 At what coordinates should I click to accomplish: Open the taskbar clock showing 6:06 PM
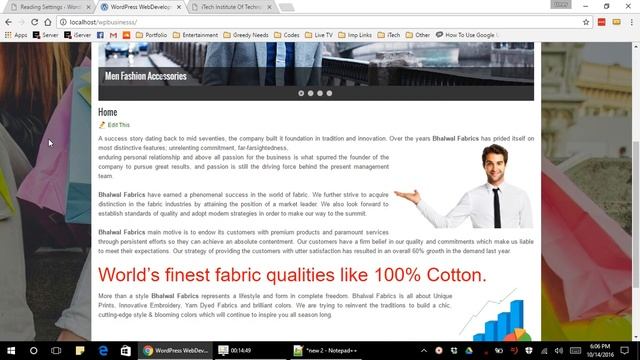600,351
